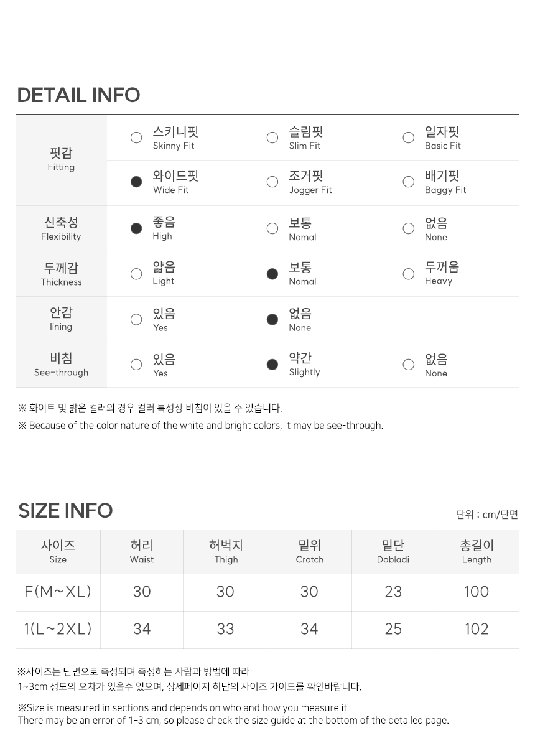
Task: Click the 1(L~2XL) size row label
Action: point(58,629)
